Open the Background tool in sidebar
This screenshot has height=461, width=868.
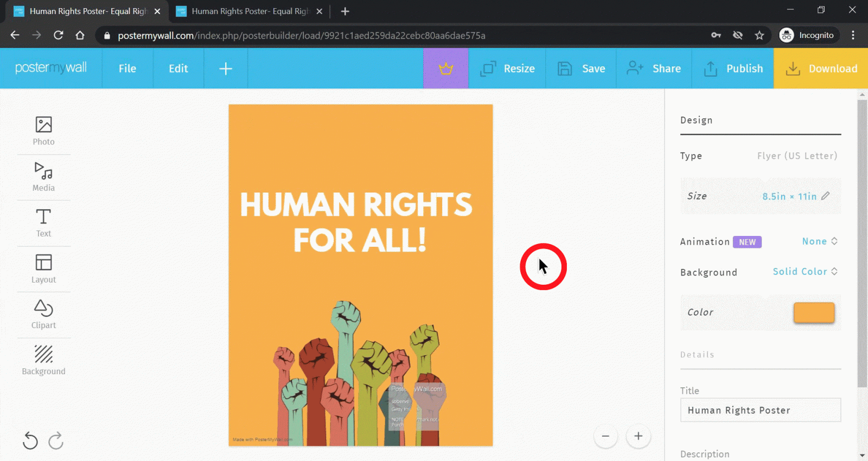pos(43,361)
